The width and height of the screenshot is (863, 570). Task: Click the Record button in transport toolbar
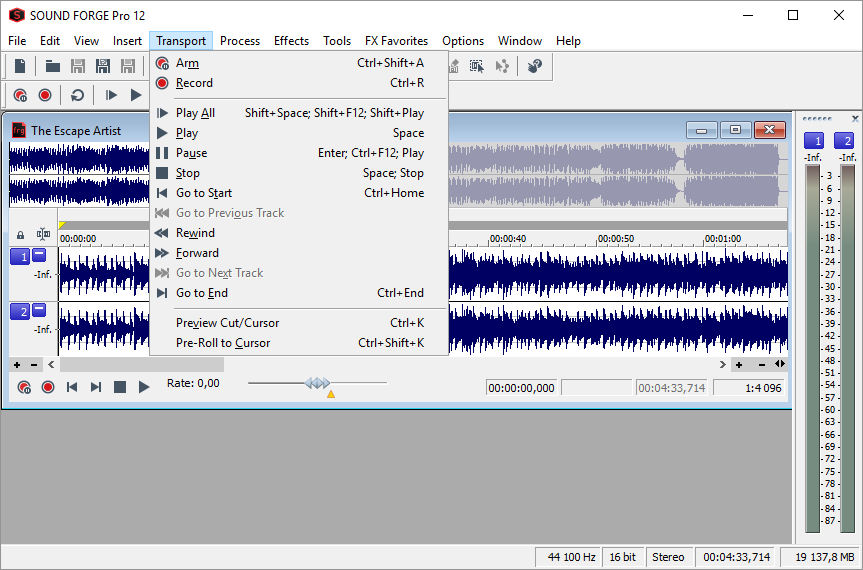coord(45,95)
